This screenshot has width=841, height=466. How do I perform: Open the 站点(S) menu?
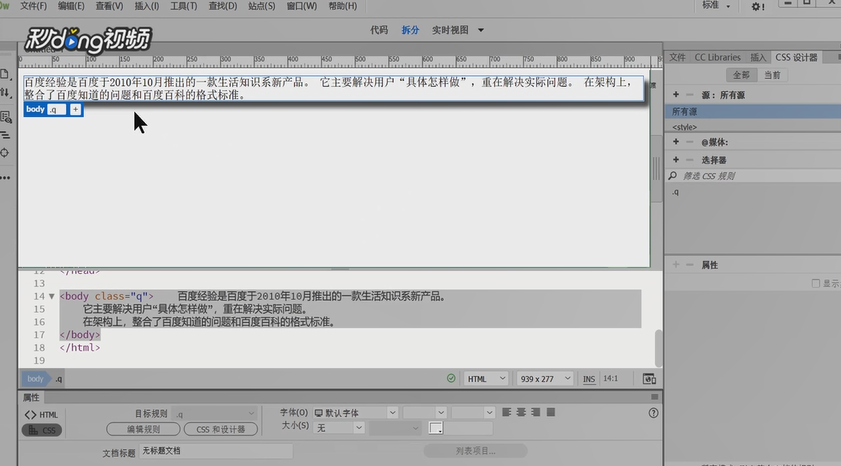[261, 6]
